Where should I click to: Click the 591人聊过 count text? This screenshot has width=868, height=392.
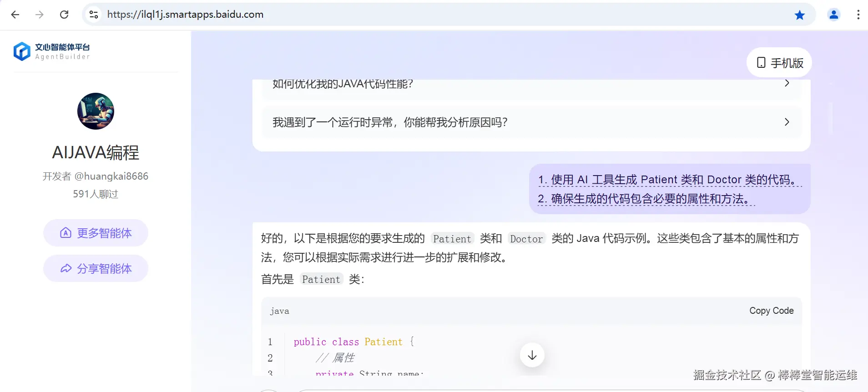coord(96,194)
